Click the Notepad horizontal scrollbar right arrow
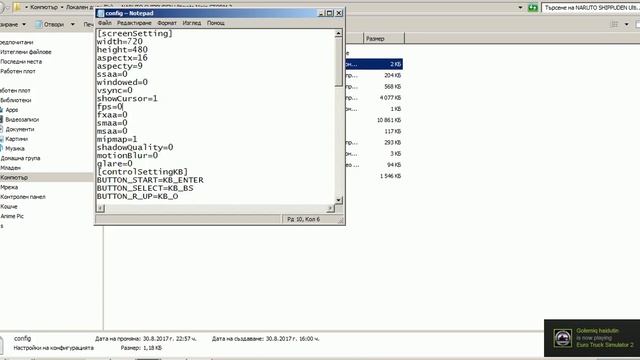This screenshot has width=640, height=360. click(330, 208)
